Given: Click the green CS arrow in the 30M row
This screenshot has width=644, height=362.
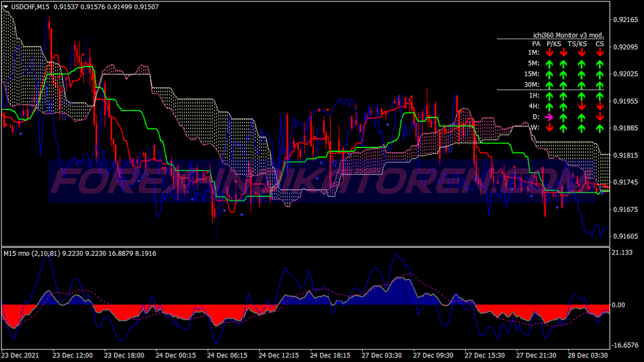Looking at the screenshot, I should 600,85.
